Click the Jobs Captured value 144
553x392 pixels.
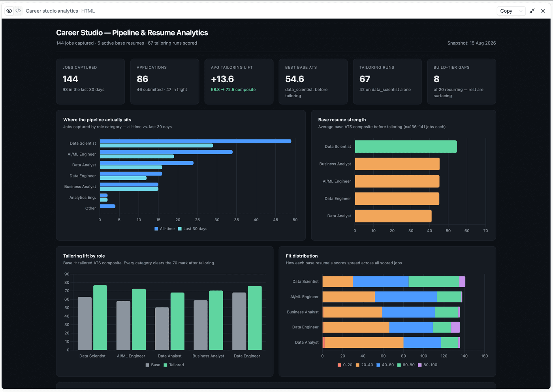point(70,79)
